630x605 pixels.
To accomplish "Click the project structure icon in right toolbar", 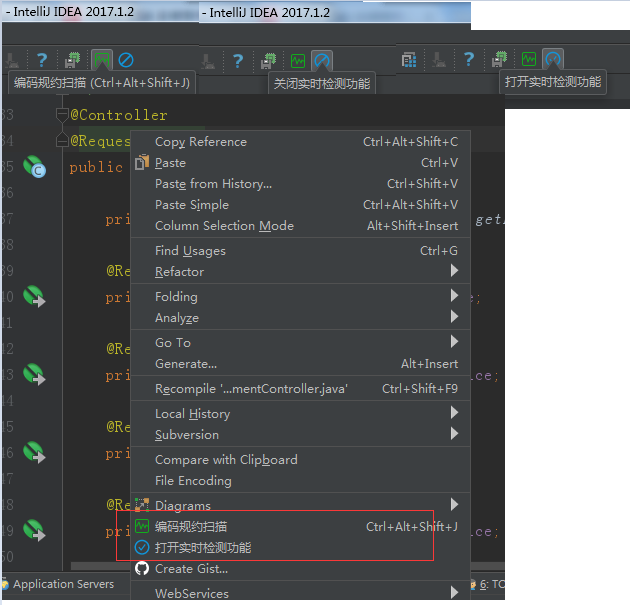I will [x=409, y=60].
